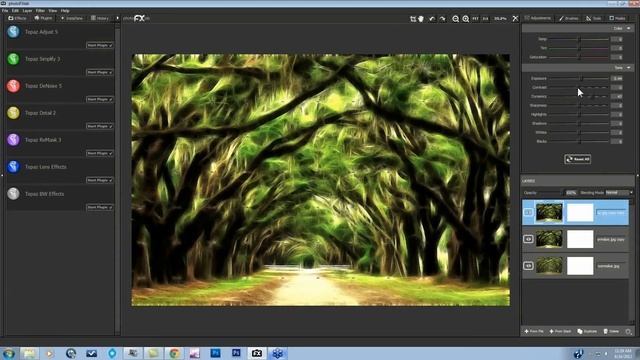Viewport: 640px width, 360px height.
Task: Click the Reset All button
Action: click(x=578, y=159)
